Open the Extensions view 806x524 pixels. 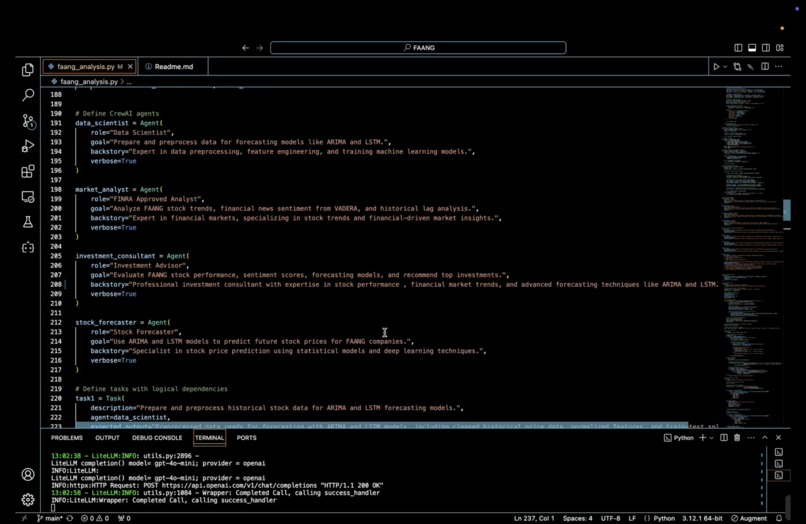click(28, 171)
